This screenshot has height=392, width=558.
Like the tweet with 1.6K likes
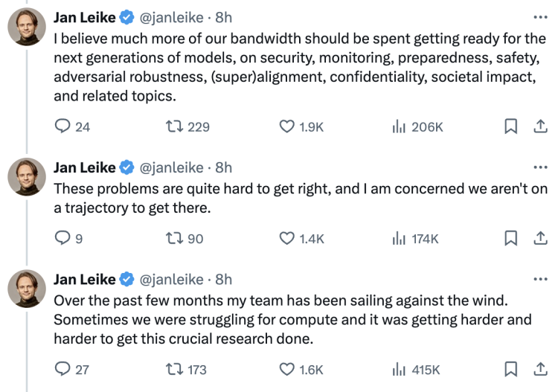287,369
